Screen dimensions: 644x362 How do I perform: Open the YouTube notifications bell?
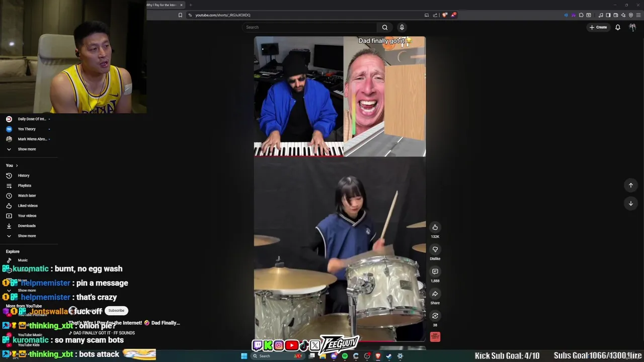[x=618, y=27]
